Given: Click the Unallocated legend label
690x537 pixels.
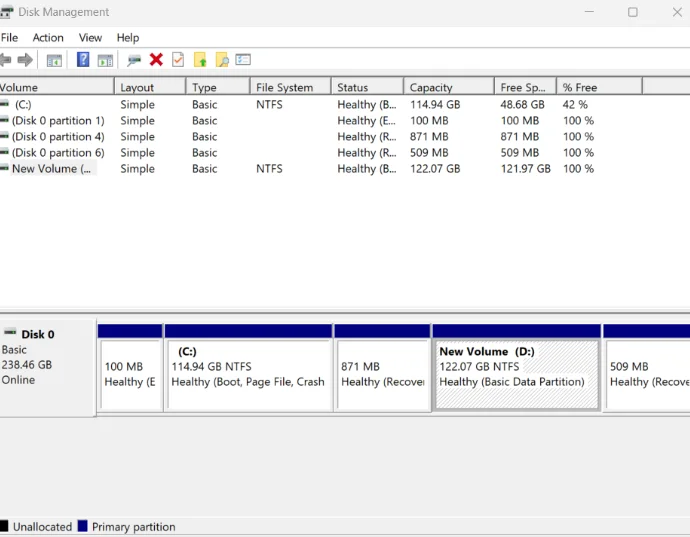Looking at the screenshot, I should pos(42,527).
